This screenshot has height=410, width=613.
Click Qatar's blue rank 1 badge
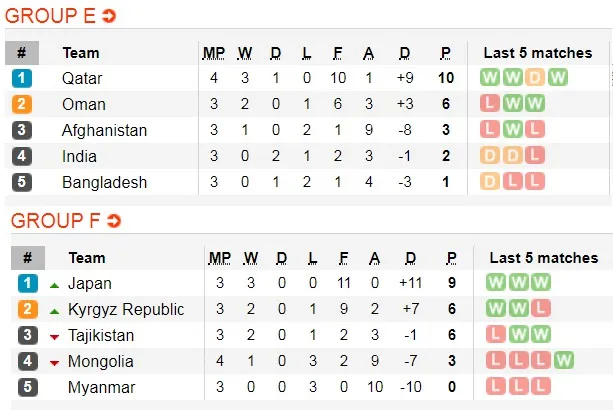[x=22, y=78]
